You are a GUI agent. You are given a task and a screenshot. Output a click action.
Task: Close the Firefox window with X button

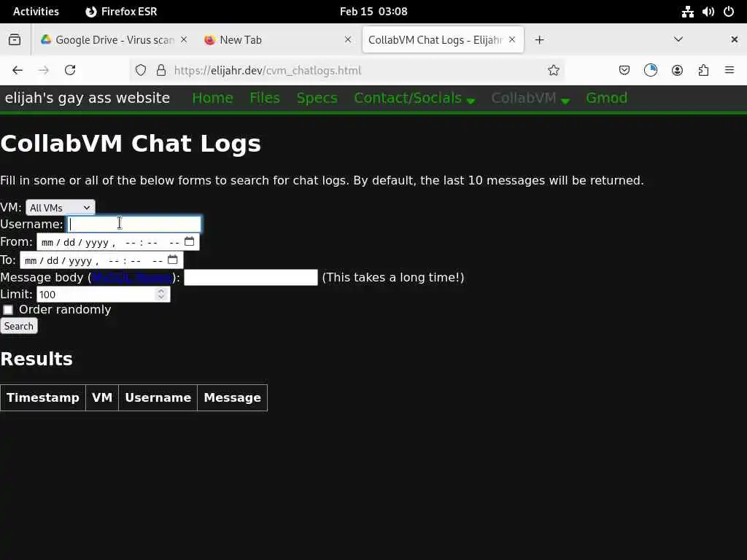(x=734, y=39)
